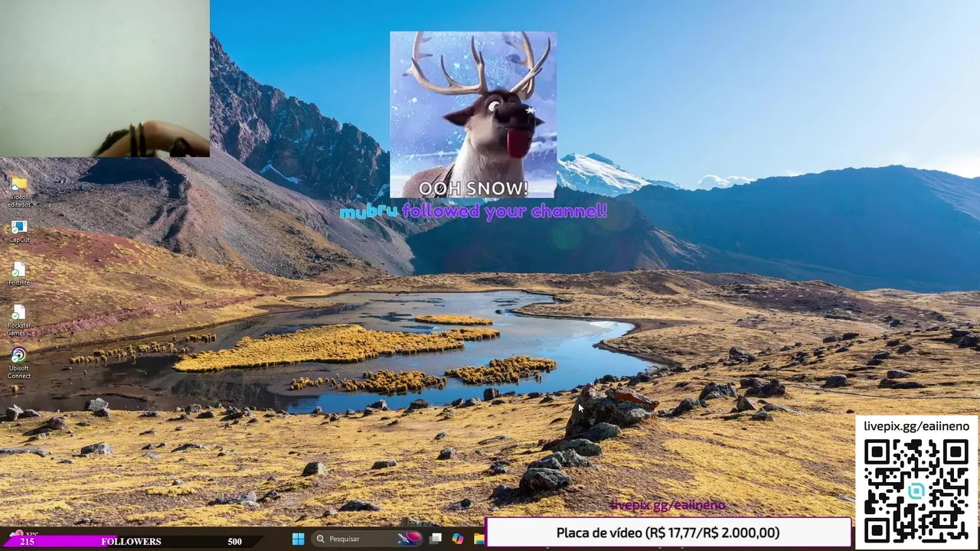Screen dimensions: 980x551
Task: Click the mubru followed your channel alert
Action: [x=473, y=211]
